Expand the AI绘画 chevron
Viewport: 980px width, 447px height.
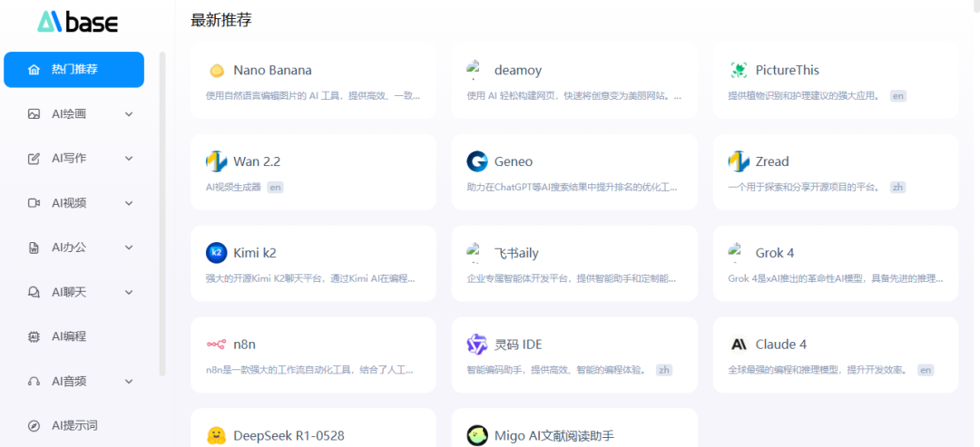129,114
